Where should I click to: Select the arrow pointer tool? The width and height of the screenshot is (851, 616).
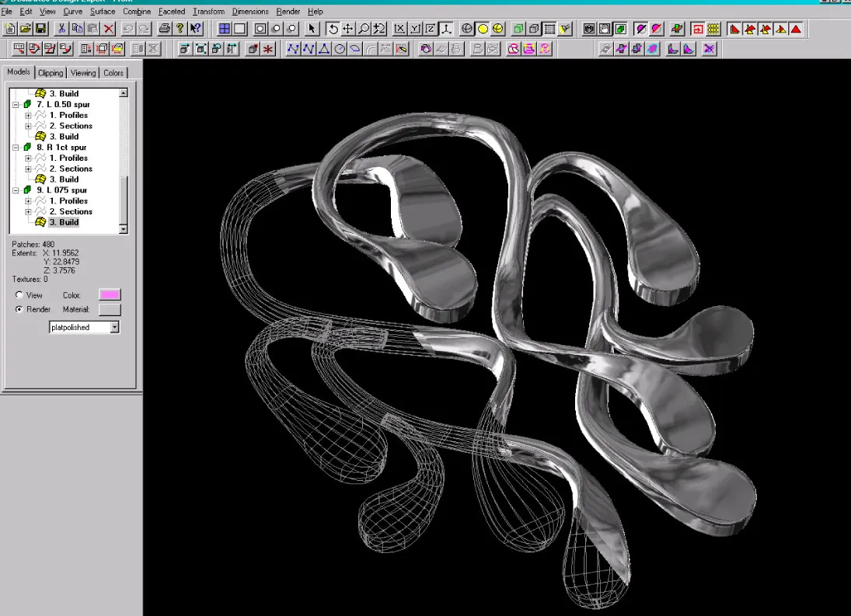pyautogui.click(x=313, y=29)
